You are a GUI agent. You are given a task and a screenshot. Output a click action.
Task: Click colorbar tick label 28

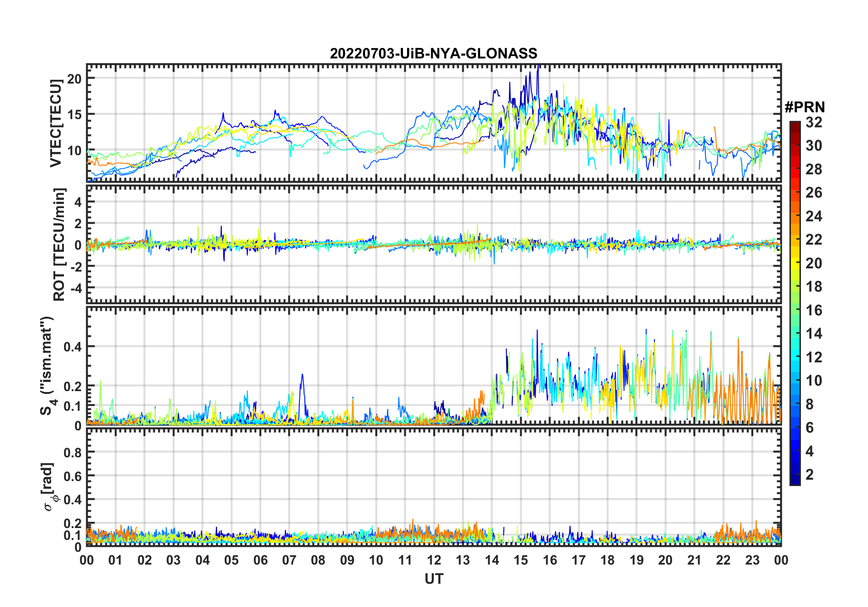pos(814,169)
